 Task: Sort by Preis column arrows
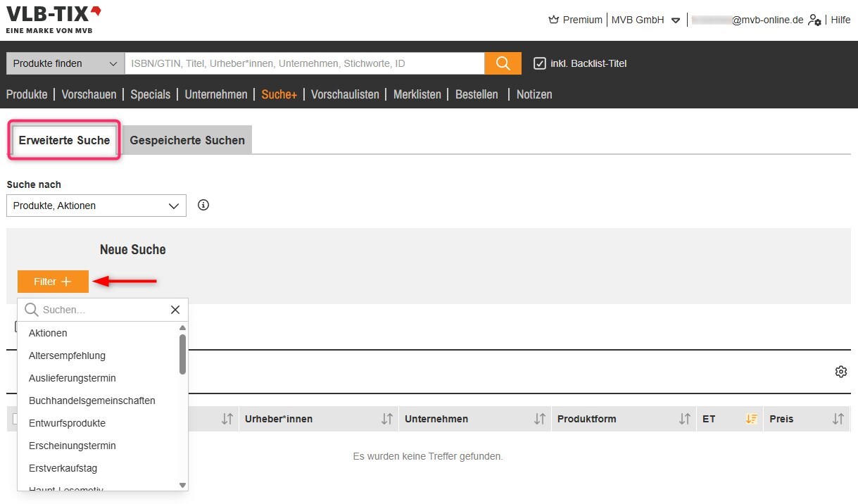(838, 419)
